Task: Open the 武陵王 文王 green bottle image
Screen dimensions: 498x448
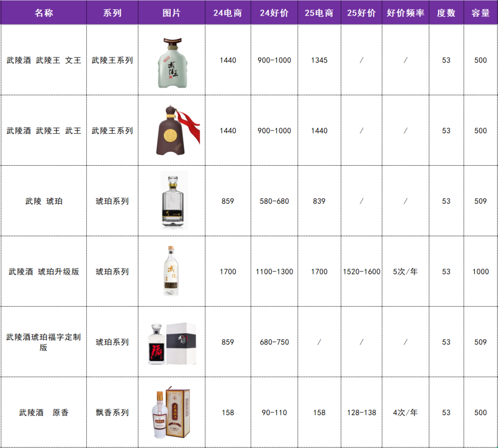Action: (172, 63)
